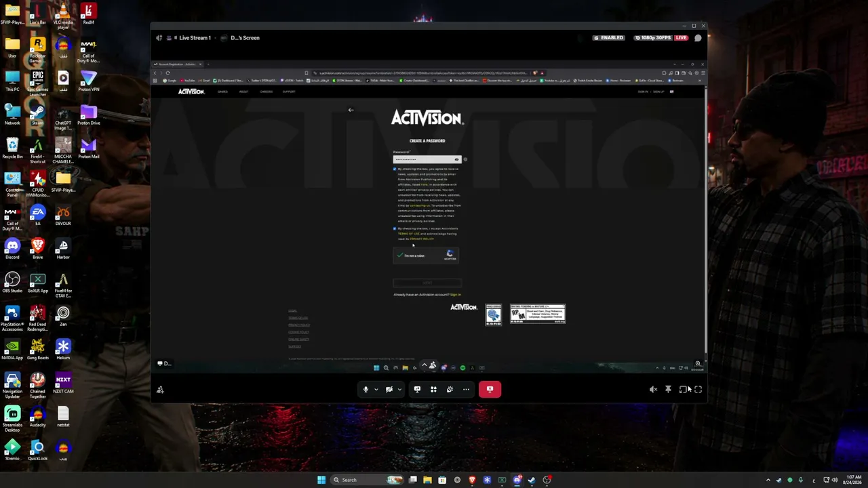This screenshot has height=488, width=868.
Task: Launch Zen browser from desktop
Action: (63, 316)
